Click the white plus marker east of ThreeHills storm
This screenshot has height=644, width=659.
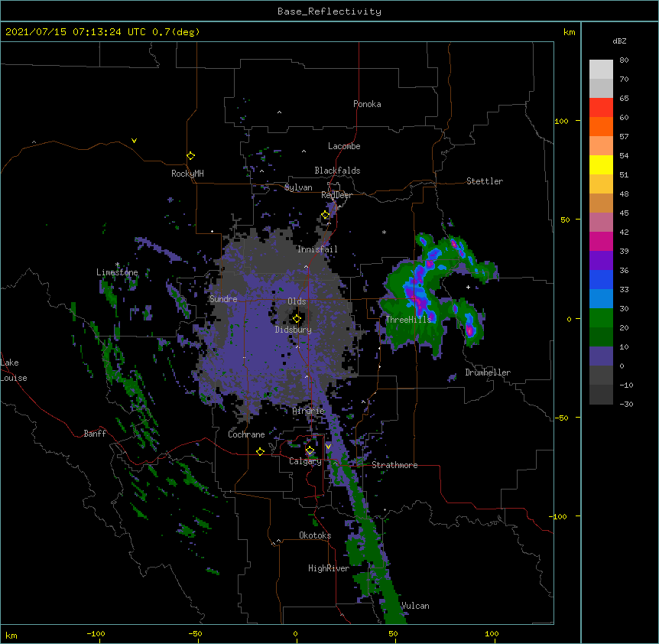pyautogui.click(x=468, y=287)
